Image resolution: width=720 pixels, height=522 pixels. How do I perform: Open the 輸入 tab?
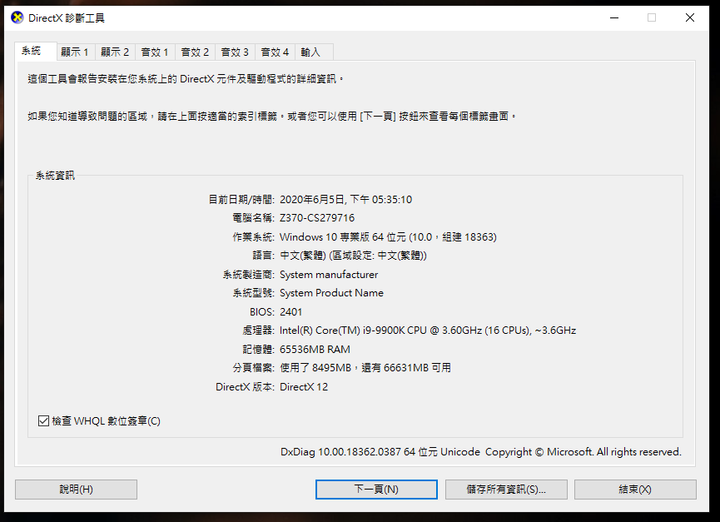[314, 52]
